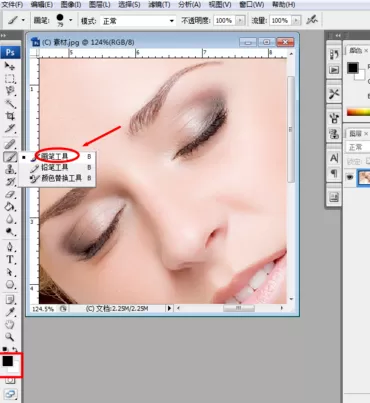Image resolution: width=370 pixels, height=403 pixels.
Task: Open the layer blend mode 正常 dropdown
Action: [x=358, y=147]
